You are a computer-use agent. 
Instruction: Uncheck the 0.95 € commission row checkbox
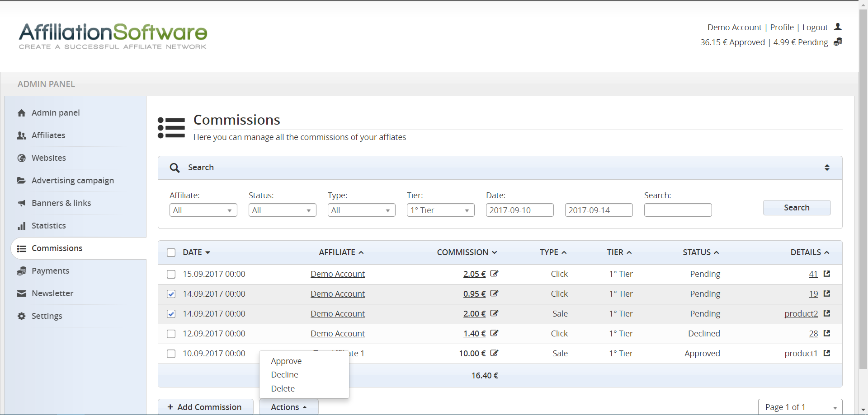tap(171, 294)
